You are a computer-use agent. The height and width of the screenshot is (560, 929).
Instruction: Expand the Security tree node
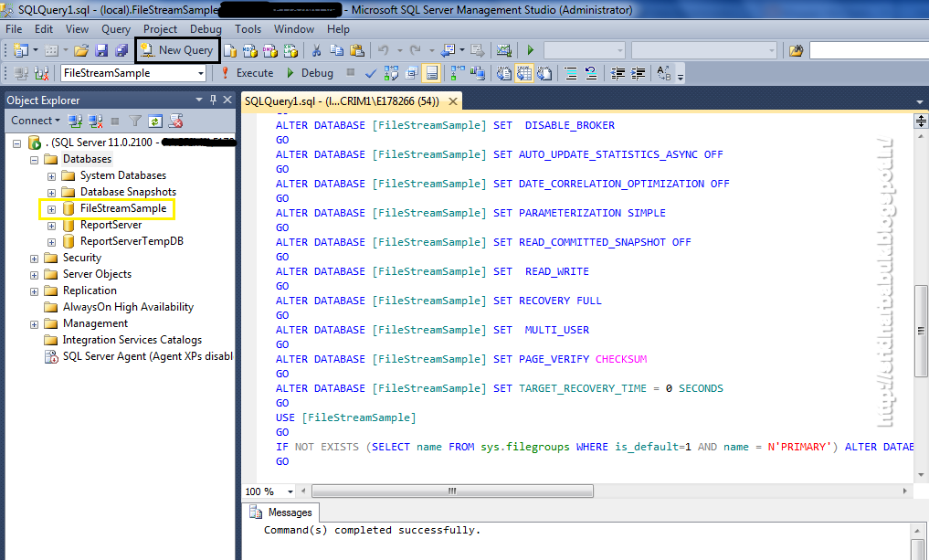[35, 257]
